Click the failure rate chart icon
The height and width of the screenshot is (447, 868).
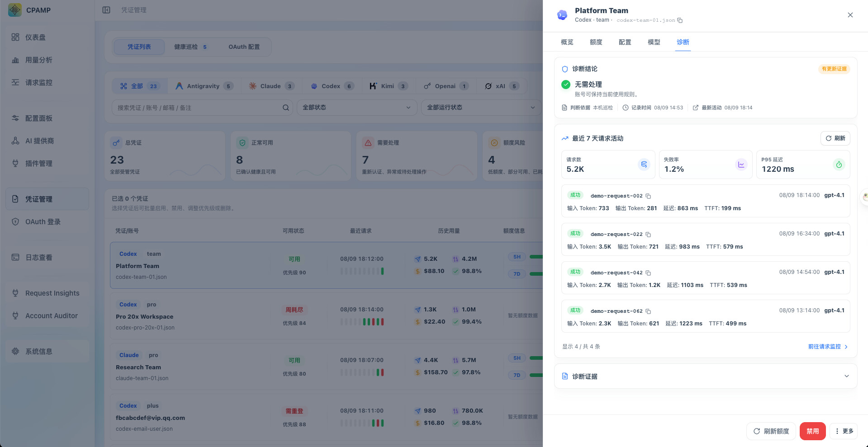(x=741, y=165)
